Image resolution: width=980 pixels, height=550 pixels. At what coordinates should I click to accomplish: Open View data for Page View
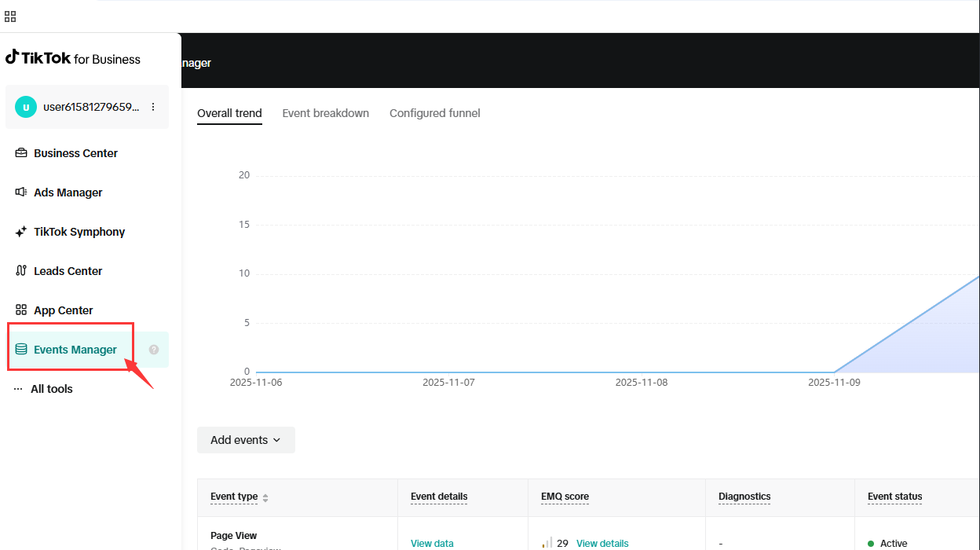point(432,543)
